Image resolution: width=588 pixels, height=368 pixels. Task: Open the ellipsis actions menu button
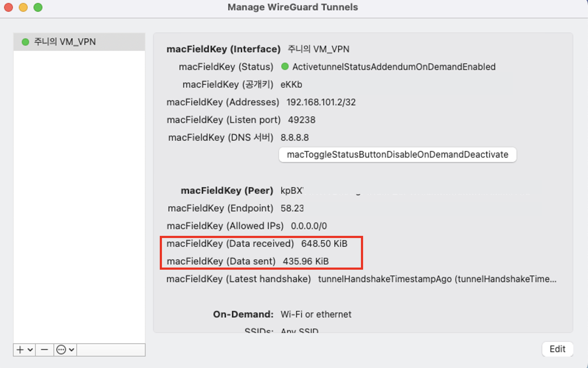coord(61,350)
